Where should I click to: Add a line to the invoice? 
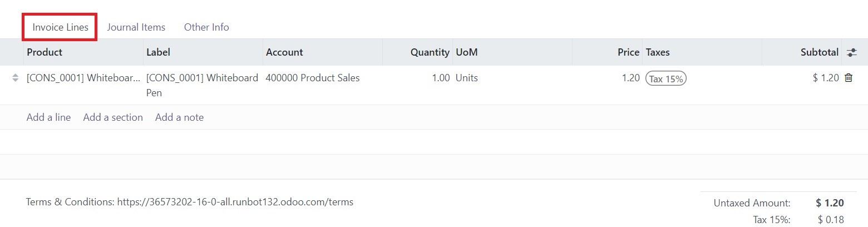pyautogui.click(x=48, y=117)
